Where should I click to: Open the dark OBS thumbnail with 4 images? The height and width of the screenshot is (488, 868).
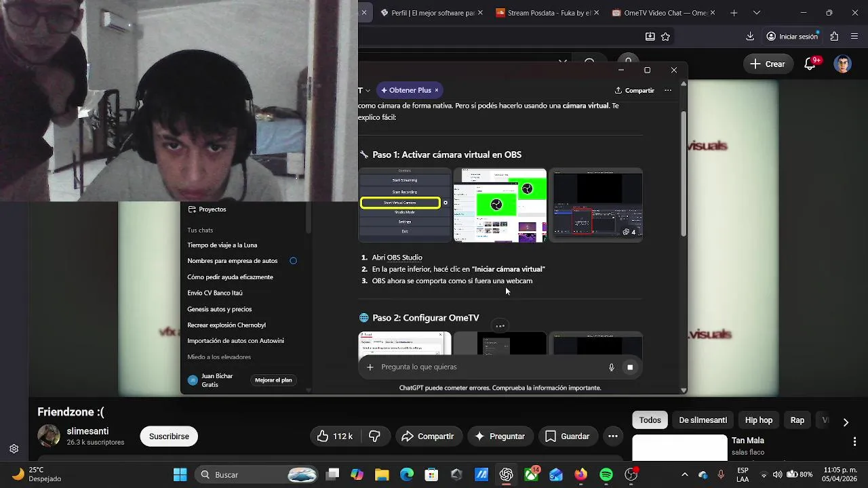[596, 205]
